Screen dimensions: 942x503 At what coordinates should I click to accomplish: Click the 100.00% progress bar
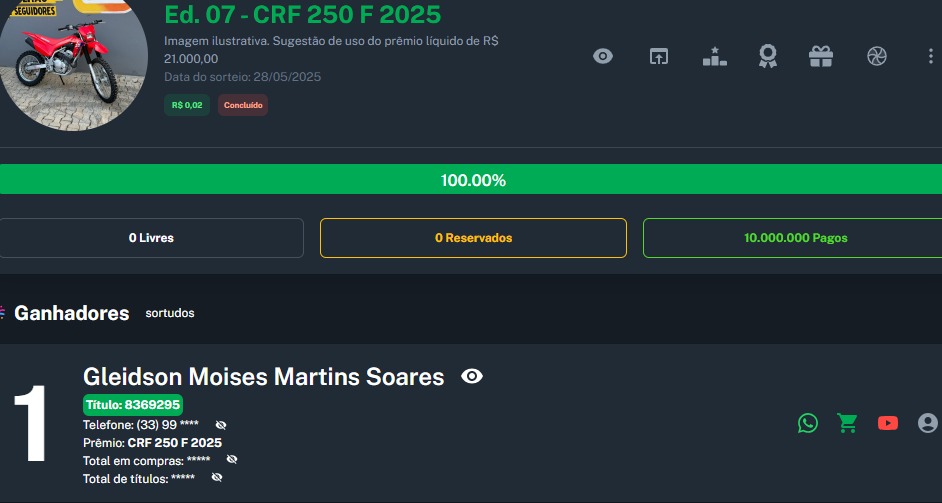pos(471,180)
